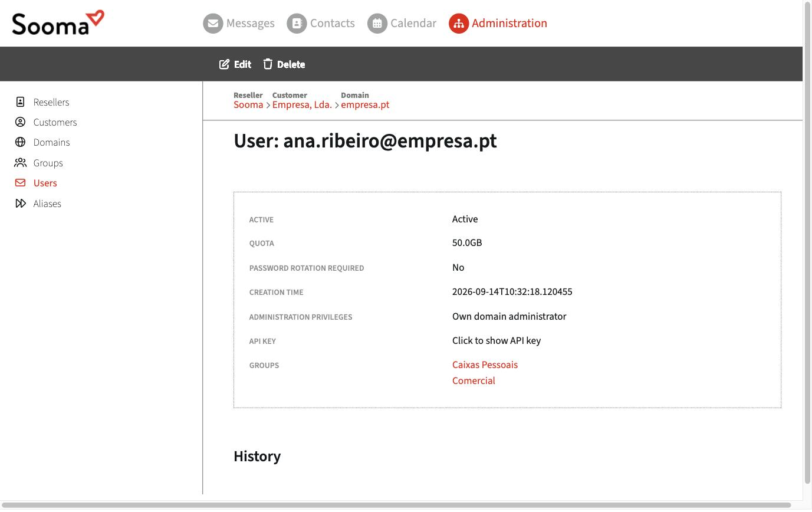Click the Customers person icon in sidebar
This screenshot has height=512, width=812.
[x=20, y=122]
